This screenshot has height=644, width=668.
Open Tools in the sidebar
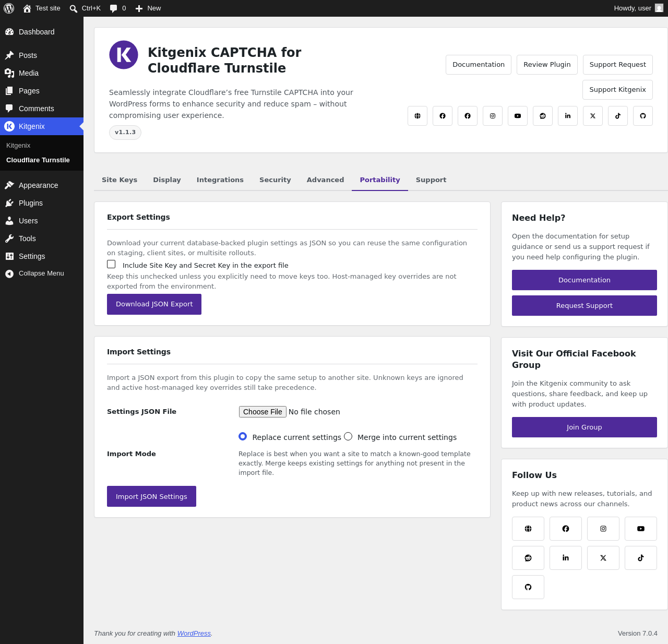point(42,238)
